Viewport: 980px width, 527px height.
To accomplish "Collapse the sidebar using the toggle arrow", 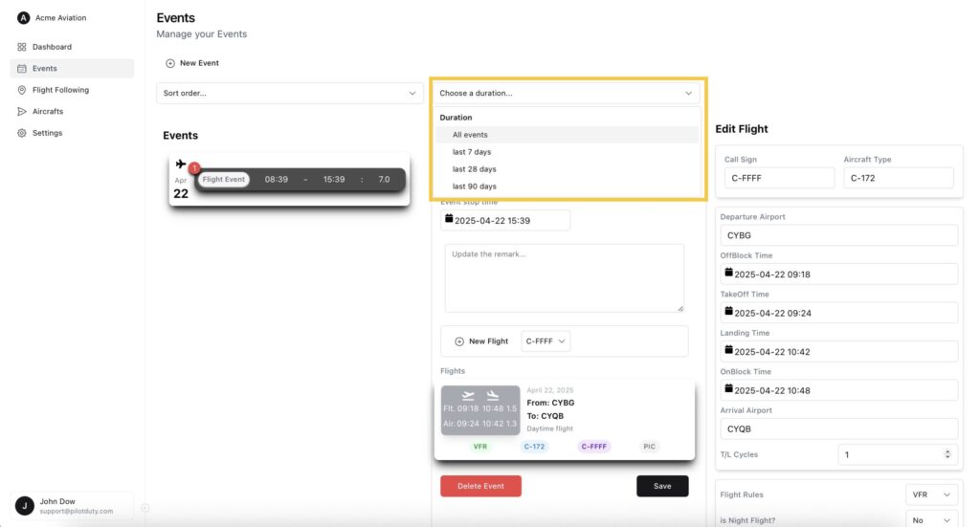I will 145,508.
